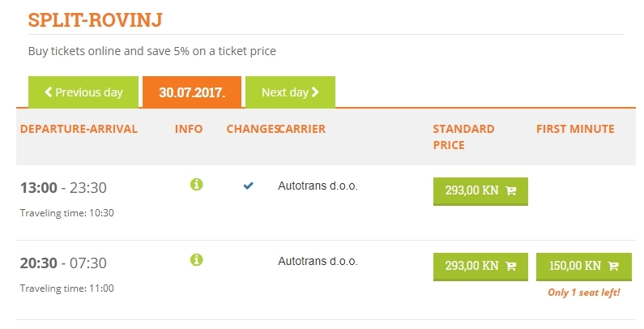The image size is (644, 329).
Task: Click Autotrans d.o.o. carrier for 13:00 trip
Action: click(318, 186)
